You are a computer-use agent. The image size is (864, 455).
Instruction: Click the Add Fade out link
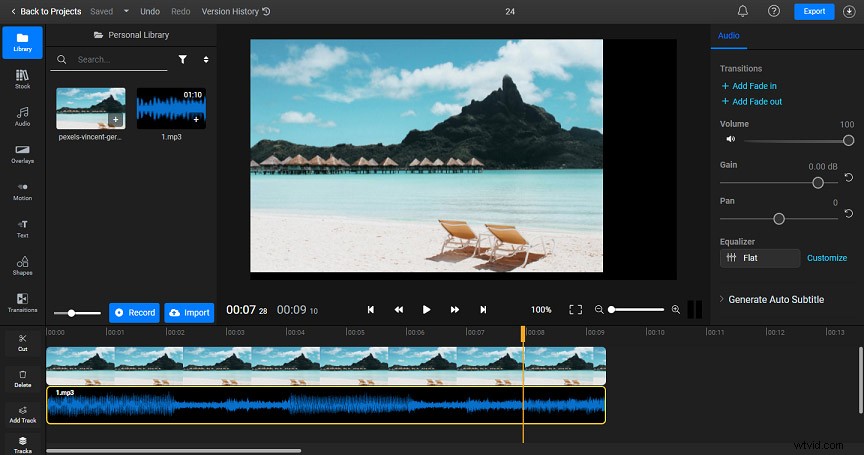752,101
